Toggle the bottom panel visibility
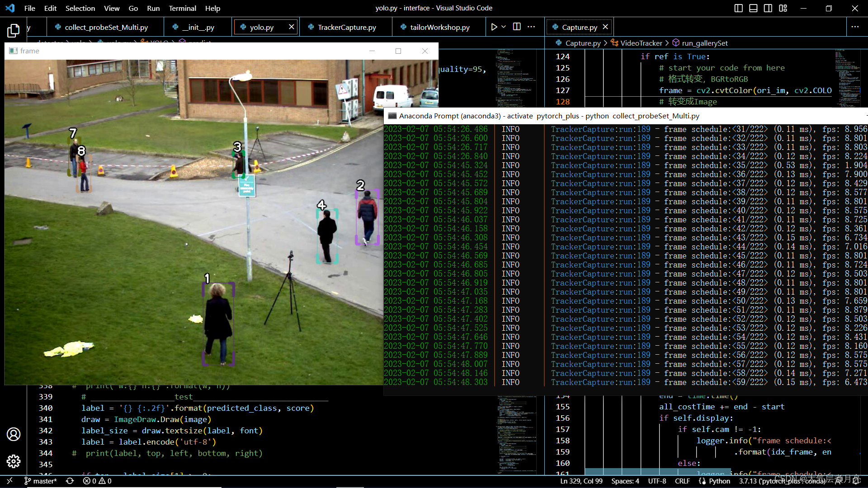 click(x=753, y=8)
